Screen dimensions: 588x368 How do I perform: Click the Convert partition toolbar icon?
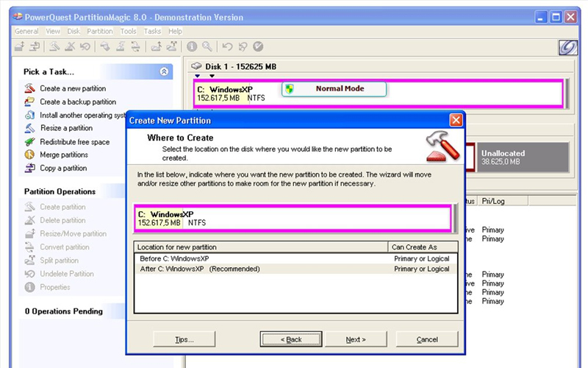(x=135, y=46)
